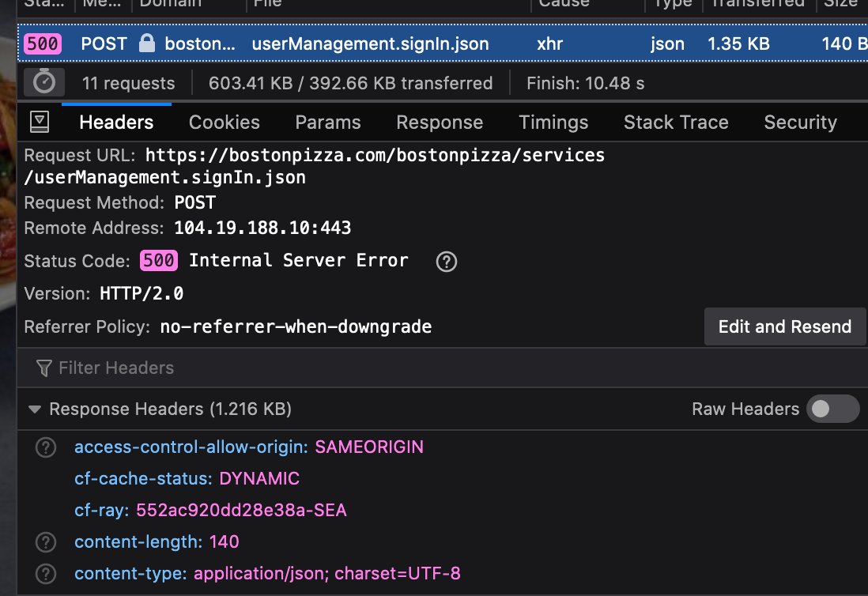Select the userManagement.signIn.json request row
The height and width of the screenshot is (596, 868).
click(443, 43)
